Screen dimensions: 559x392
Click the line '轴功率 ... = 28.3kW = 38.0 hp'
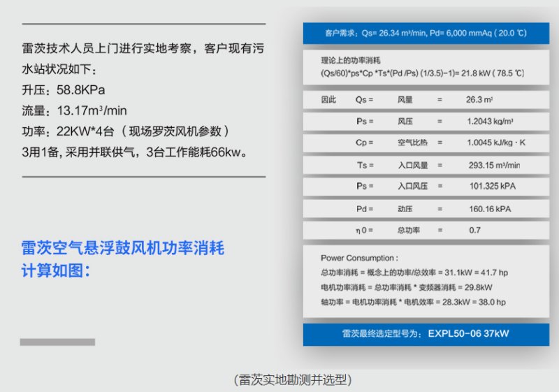tap(413, 302)
